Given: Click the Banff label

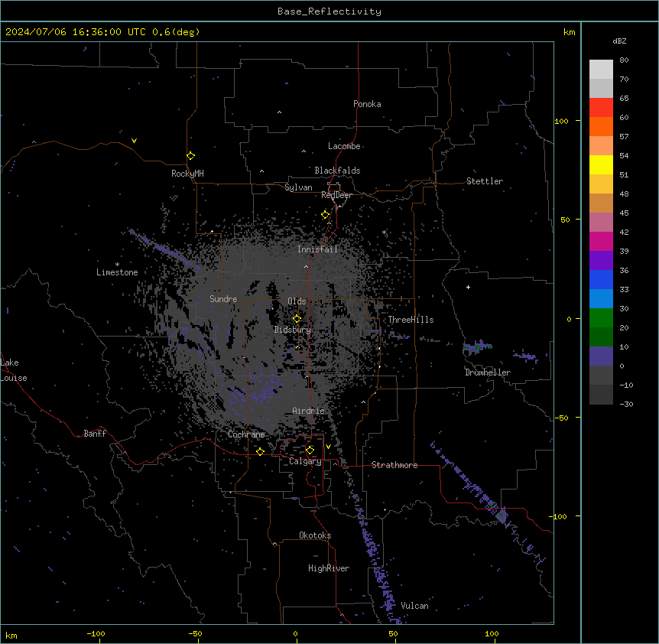Looking at the screenshot, I should [x=95, y=434].
